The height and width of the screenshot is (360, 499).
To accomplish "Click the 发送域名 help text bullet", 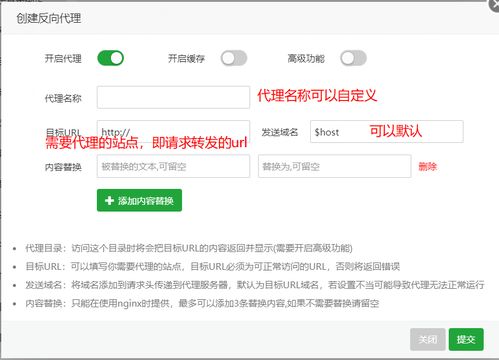I will click(x=255, y=285).
